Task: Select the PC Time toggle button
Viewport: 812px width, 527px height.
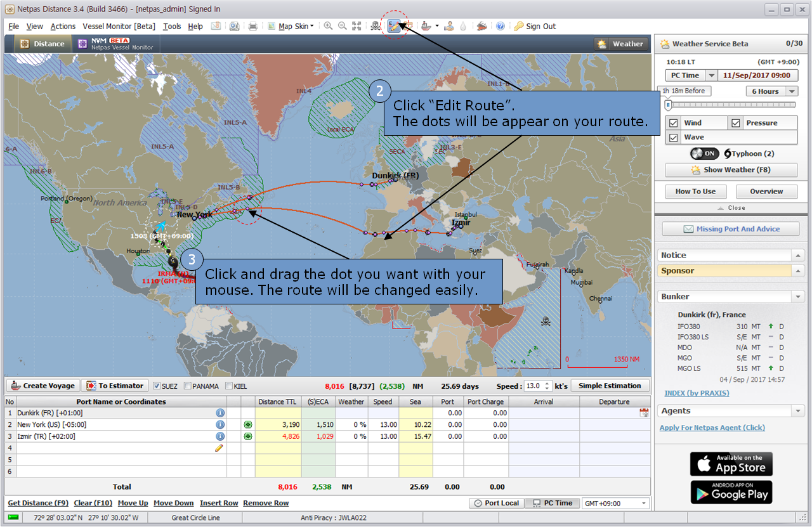Action: point(552,503)
